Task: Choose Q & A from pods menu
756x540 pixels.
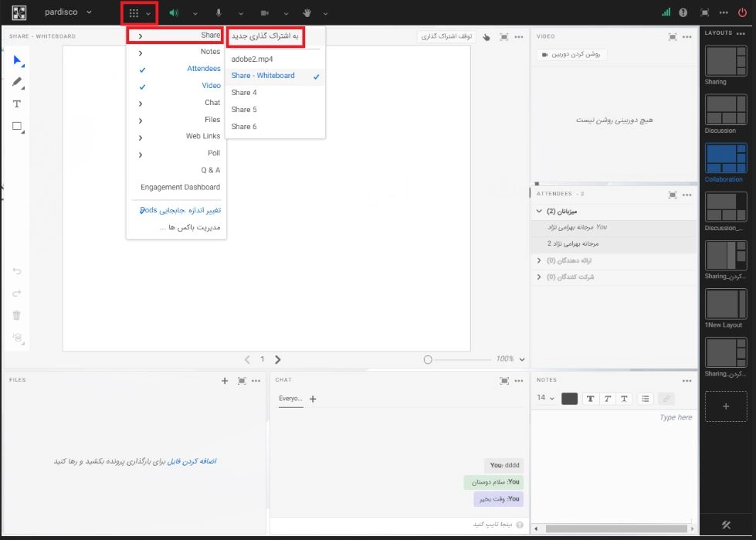Action: (177, 170)
